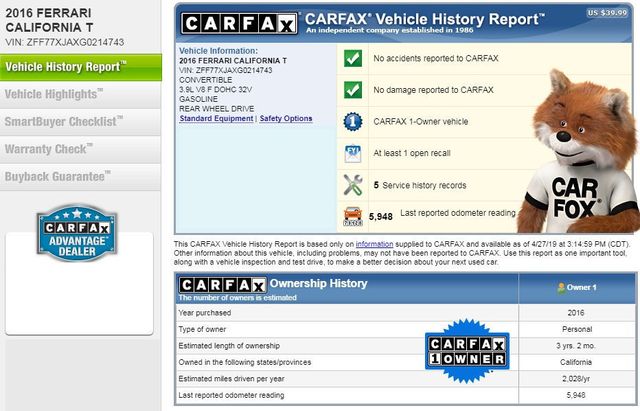
Task: Open the Standard Equipment link
Action: [x=216, y=118]
